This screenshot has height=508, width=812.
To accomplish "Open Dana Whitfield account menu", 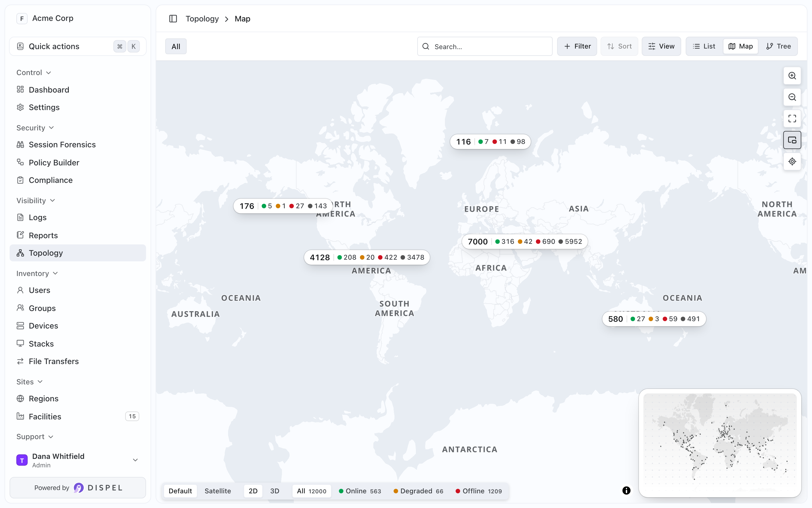I will pos(78,460).
